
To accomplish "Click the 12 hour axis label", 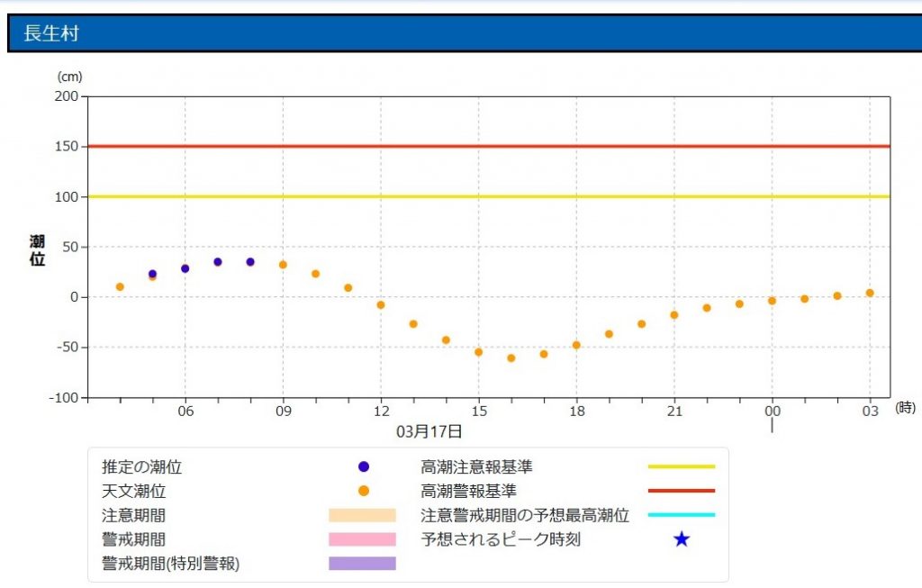I will tap(381, 411).
